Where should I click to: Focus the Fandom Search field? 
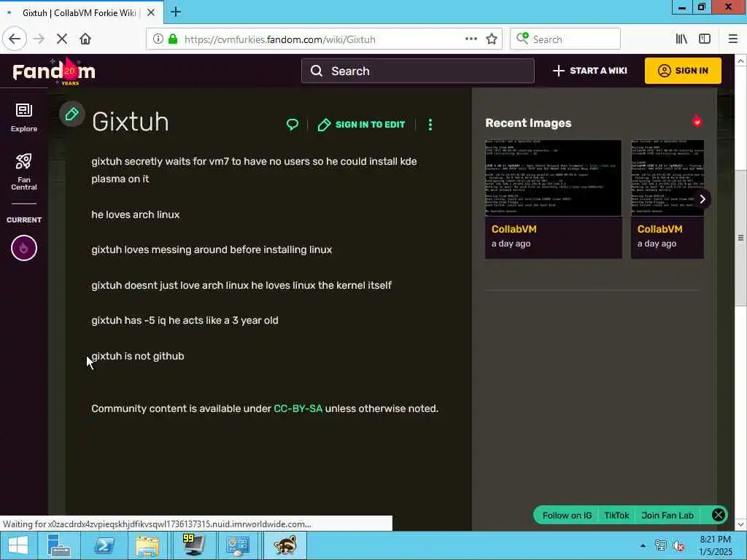pyautogui.click(x=418, y=71)
